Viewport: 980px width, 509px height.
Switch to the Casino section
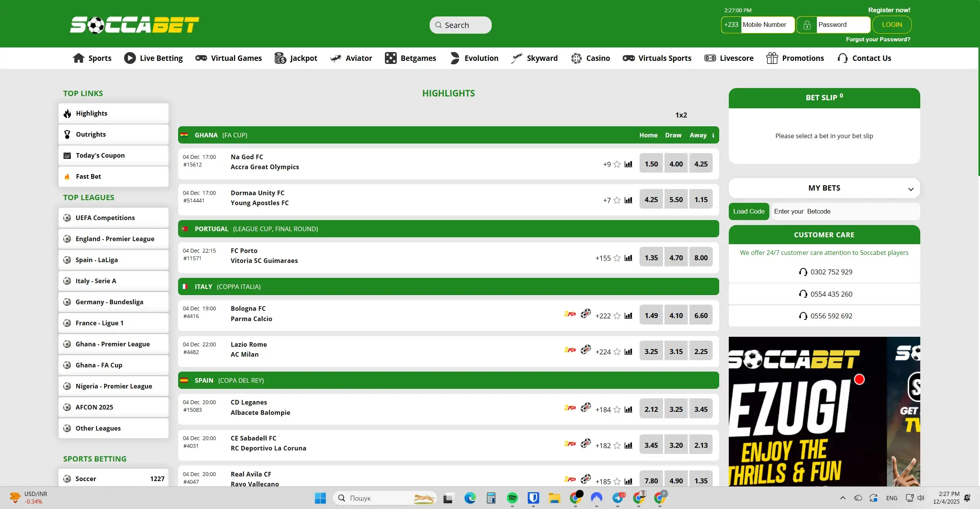tap(590, 58)
